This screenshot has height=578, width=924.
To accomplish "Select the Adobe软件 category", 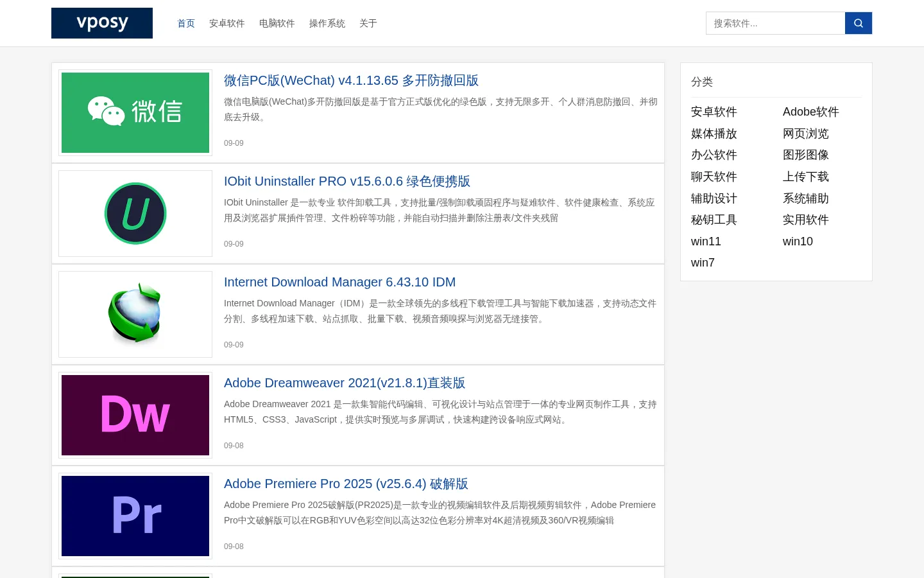I will click(x=811, y=112).
